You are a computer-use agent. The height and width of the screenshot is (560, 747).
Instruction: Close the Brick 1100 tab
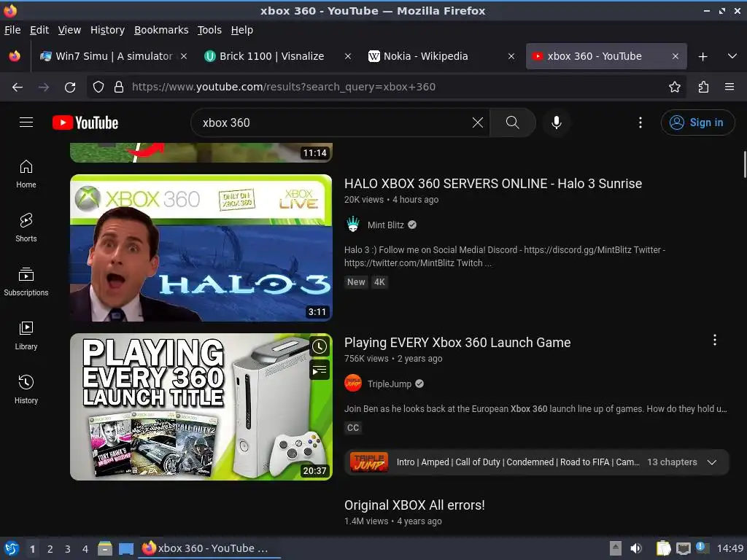point(348,56)
